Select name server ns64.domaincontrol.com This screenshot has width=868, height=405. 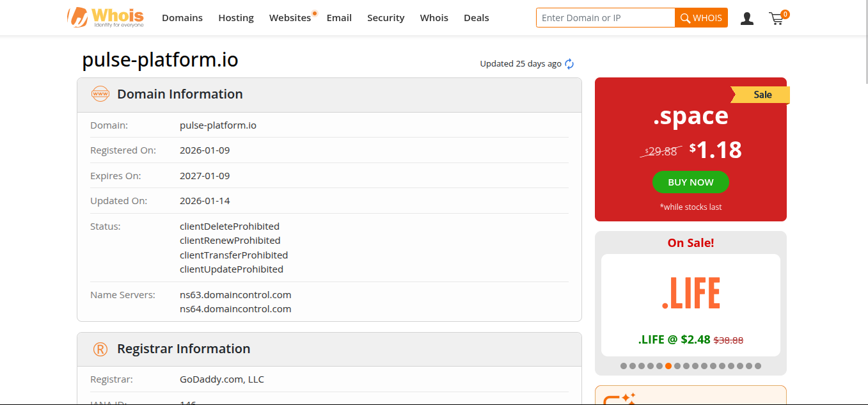[x=235, y=309]
